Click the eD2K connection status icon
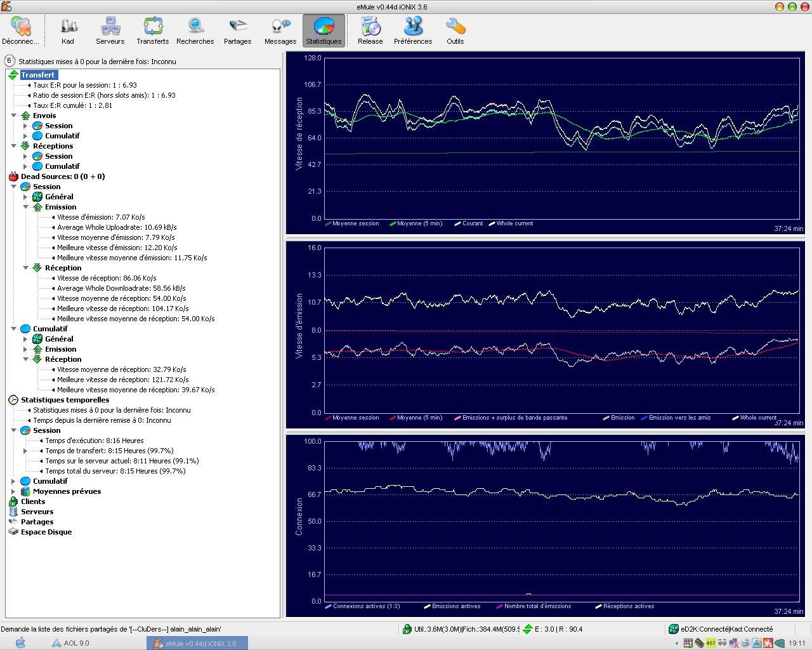Image resolution: width=812 pixels, height=650 pixels. (674, 629)
